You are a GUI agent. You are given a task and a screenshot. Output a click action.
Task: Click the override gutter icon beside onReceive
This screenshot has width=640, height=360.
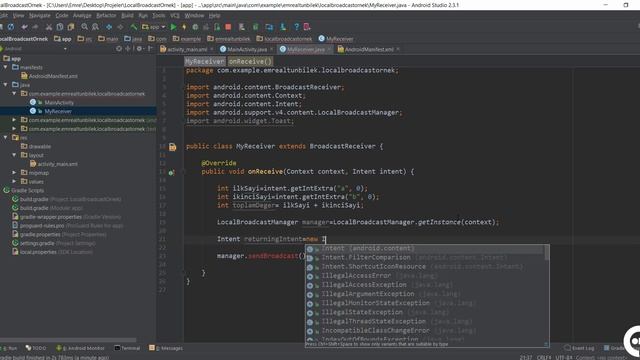pos(171,173)
